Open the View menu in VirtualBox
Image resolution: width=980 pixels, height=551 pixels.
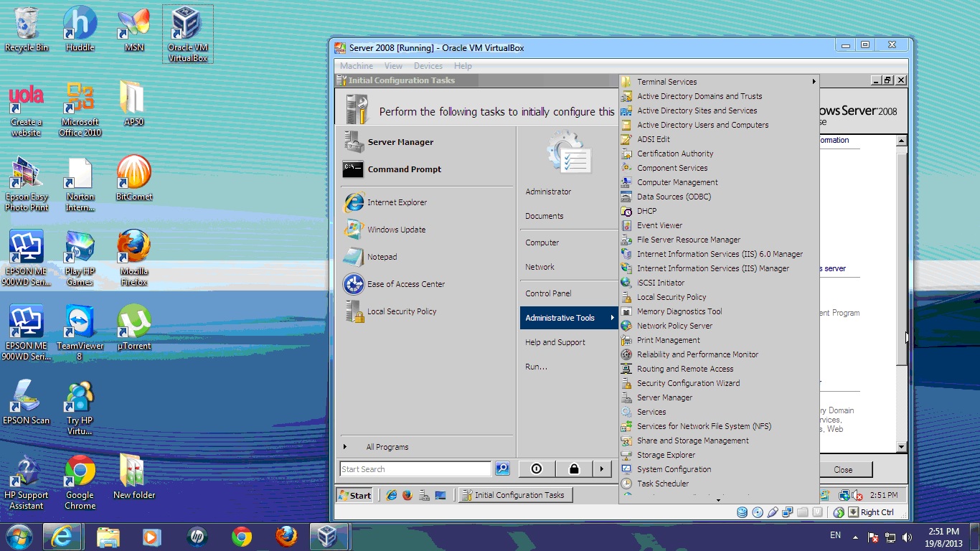click(x=393, y=66)
